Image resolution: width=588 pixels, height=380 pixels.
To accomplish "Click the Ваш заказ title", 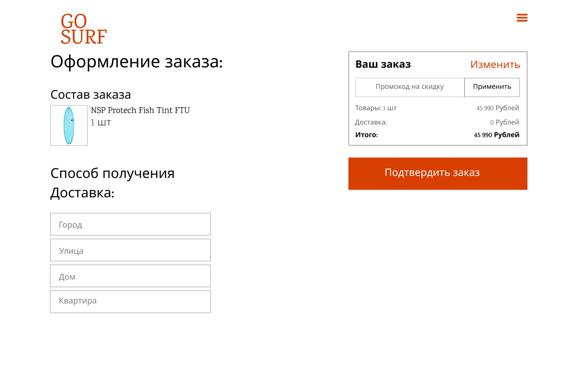I will tap(383, 64).
